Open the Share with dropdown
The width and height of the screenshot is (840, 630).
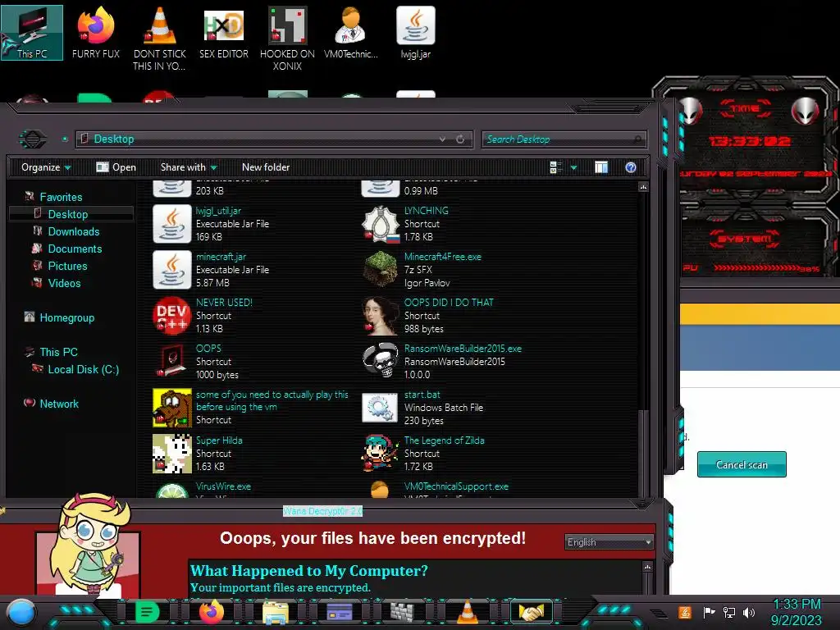click(x=189, y=167)
